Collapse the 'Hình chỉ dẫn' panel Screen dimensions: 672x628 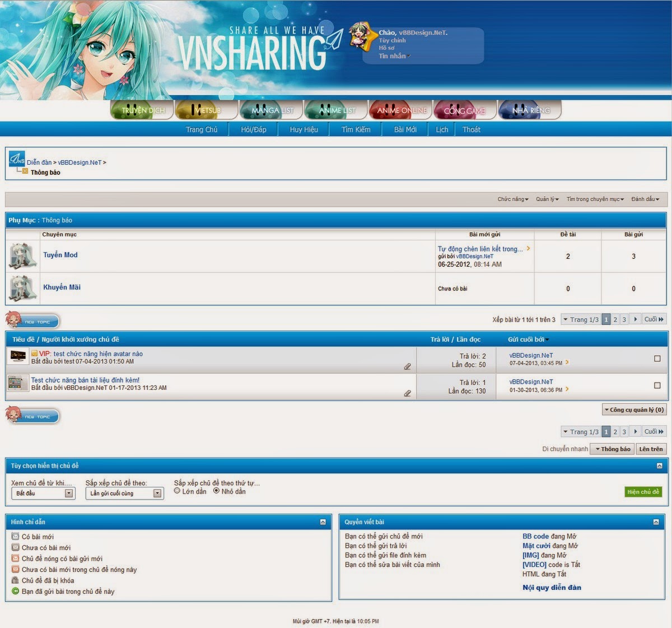coord(323,522)
